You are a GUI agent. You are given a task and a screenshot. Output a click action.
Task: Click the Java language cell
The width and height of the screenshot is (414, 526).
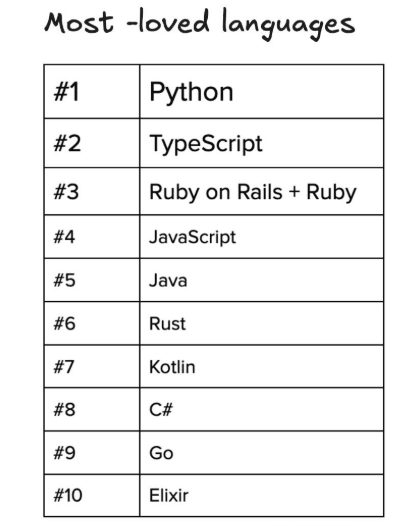262,280
